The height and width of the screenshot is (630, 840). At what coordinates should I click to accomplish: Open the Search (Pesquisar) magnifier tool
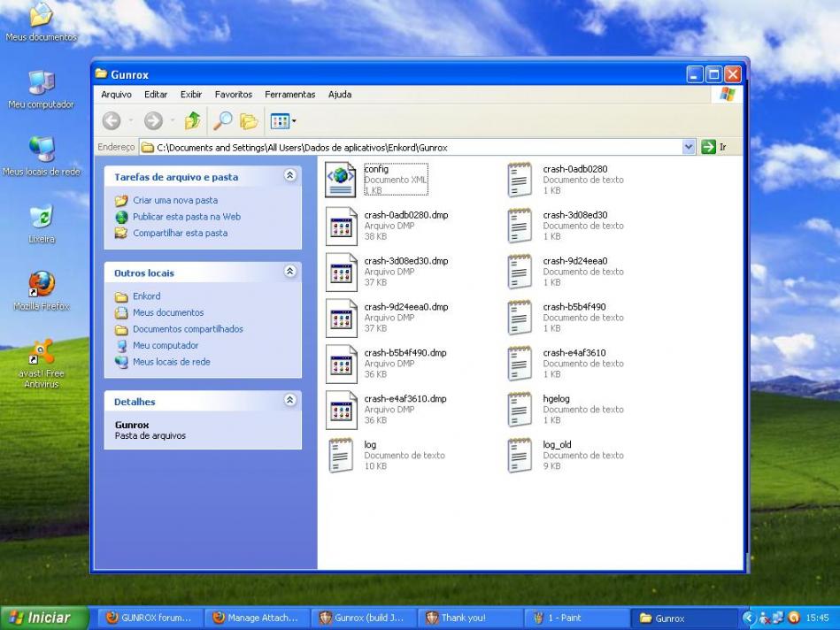pyautogui.click(x=222, y=121)
